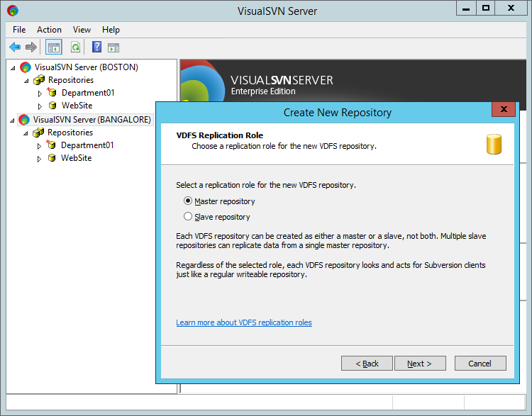
Task: Select the VisualSVN Server (BOSTON) tree label
Action: tap(86, 67)
